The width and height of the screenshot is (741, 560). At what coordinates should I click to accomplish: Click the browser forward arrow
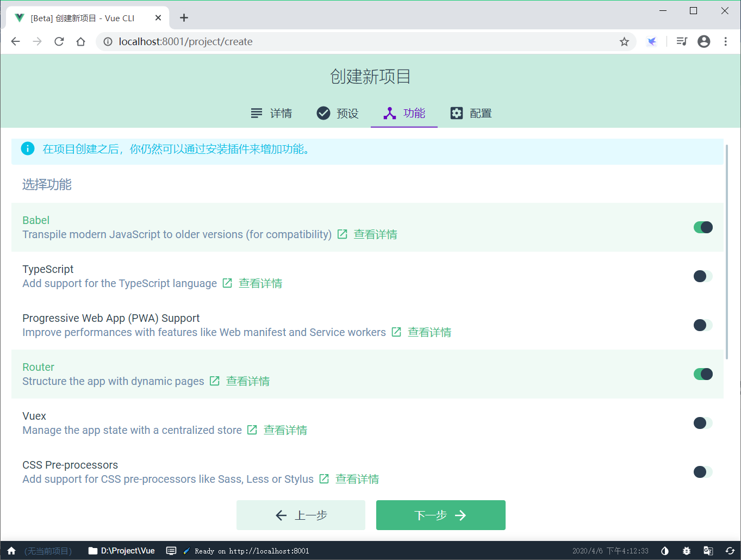(37, 41)
